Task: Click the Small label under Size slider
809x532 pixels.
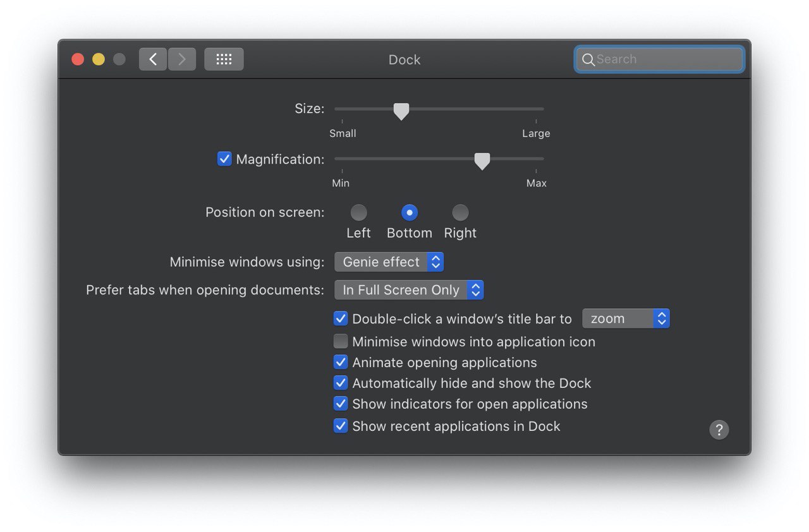Action: point(343,133)
